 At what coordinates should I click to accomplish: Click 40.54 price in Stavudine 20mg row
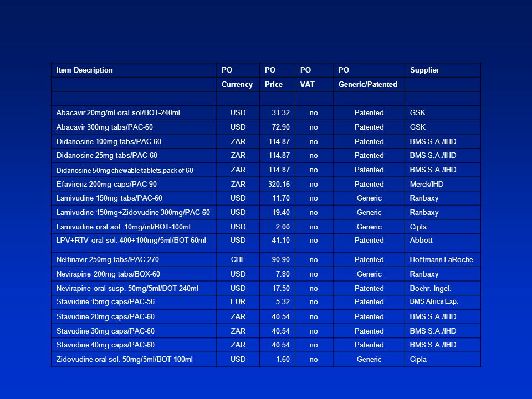280,316
